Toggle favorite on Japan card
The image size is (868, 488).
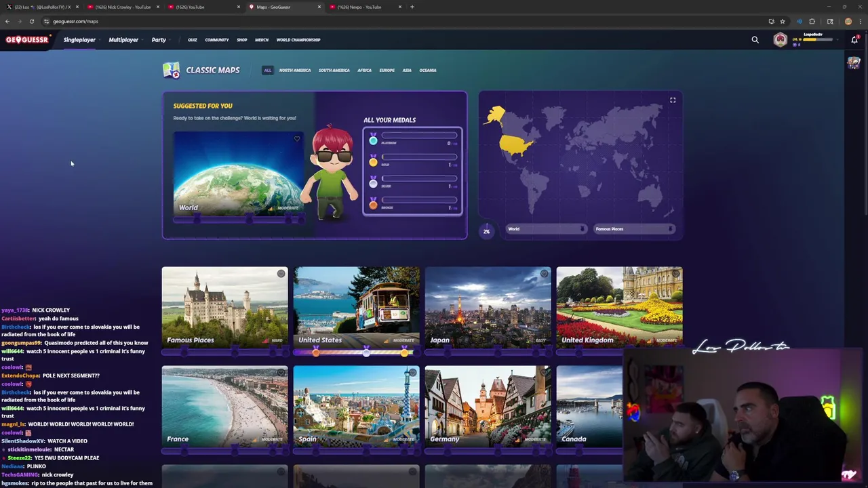click(x=544, y=274)
